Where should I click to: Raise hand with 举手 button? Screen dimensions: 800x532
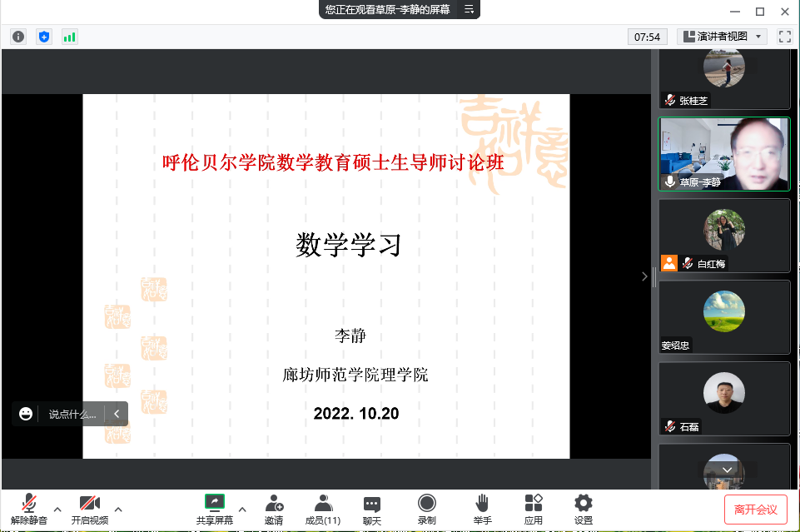point(482,509)
